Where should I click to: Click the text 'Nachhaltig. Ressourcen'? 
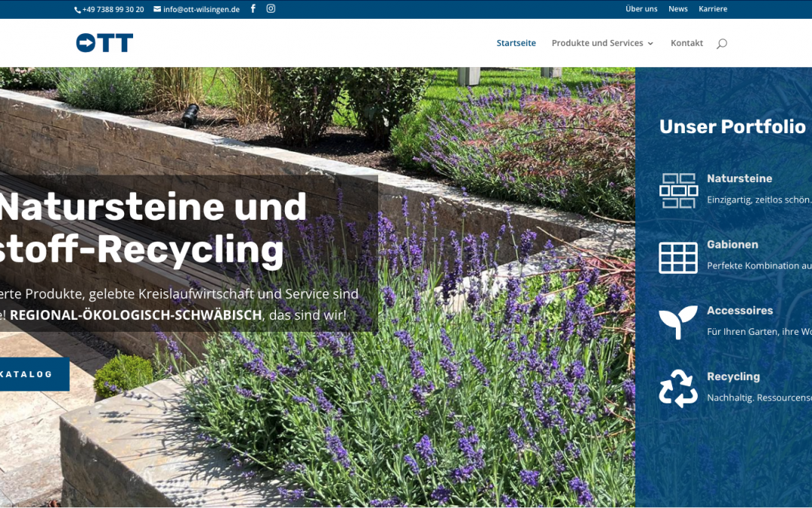coord(759,398)
